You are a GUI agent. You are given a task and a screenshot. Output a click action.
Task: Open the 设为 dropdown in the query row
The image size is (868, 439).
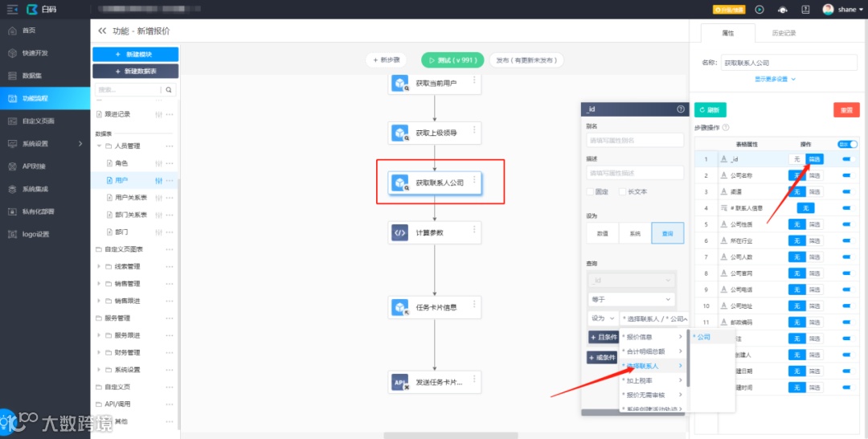tap(603, 318)
